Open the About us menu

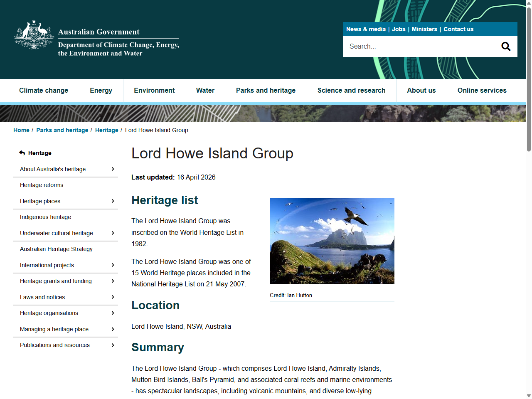point(421,90)
